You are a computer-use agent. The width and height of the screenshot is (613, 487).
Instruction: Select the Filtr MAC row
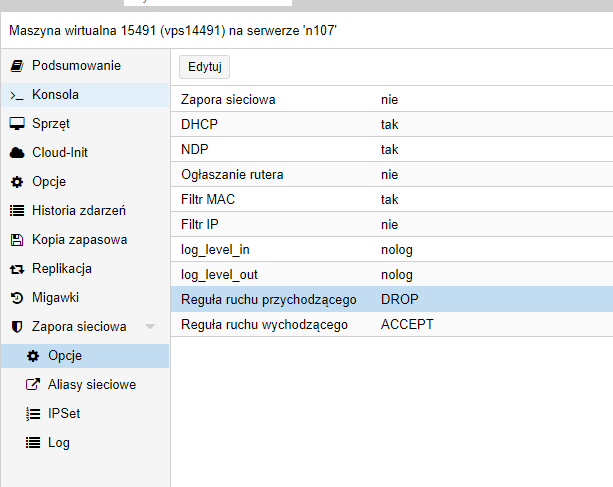pyautogui.click(x=390, y=200)
